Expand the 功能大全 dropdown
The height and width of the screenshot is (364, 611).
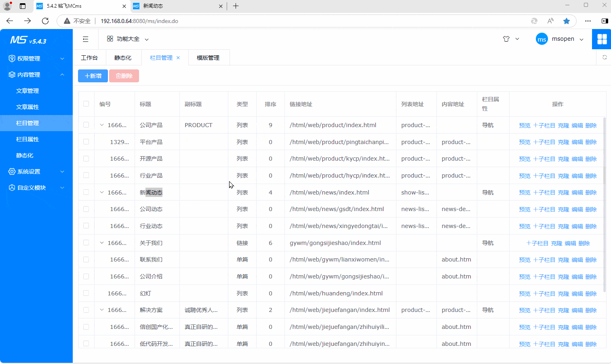tap(128, 39)
